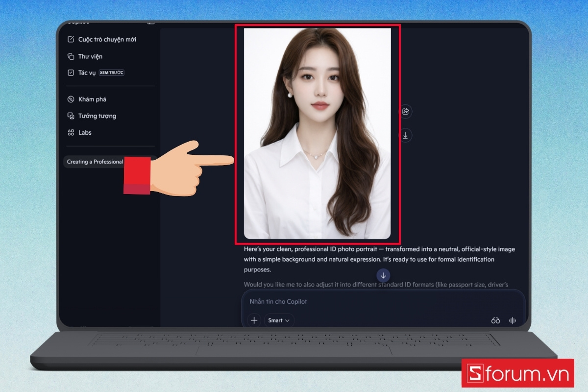Start a new chat with Cuộc trò chuyện mới

click(x=102, y=39)
